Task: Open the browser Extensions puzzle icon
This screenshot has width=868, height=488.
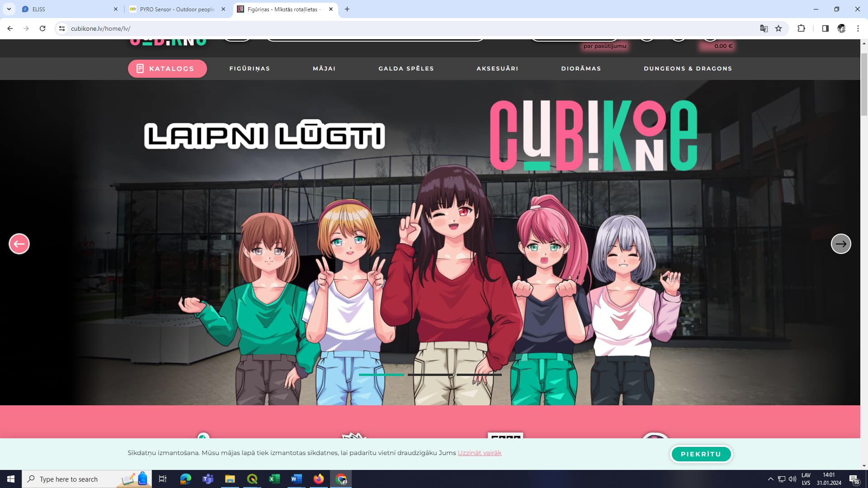Action: (801, 28)
